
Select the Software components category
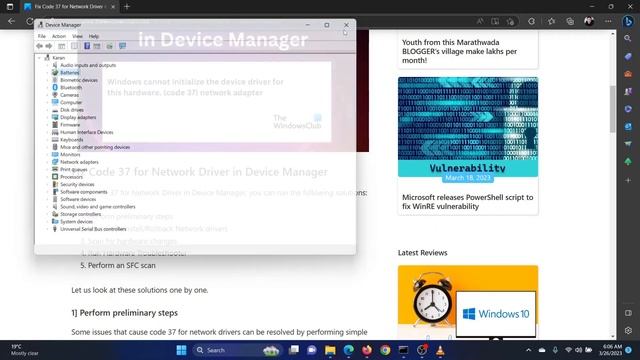(84, 192)
